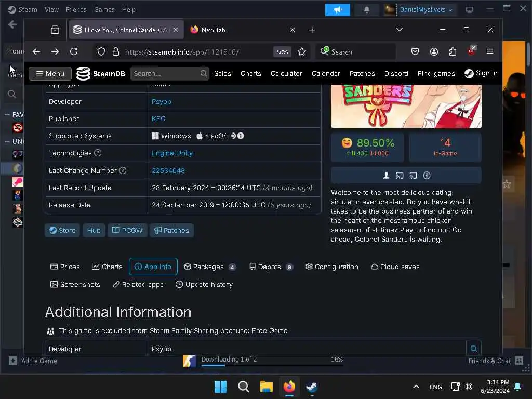Open the extensions puzzle icon
The height and width of the screenshot is (399, 532).
point(453,51)
